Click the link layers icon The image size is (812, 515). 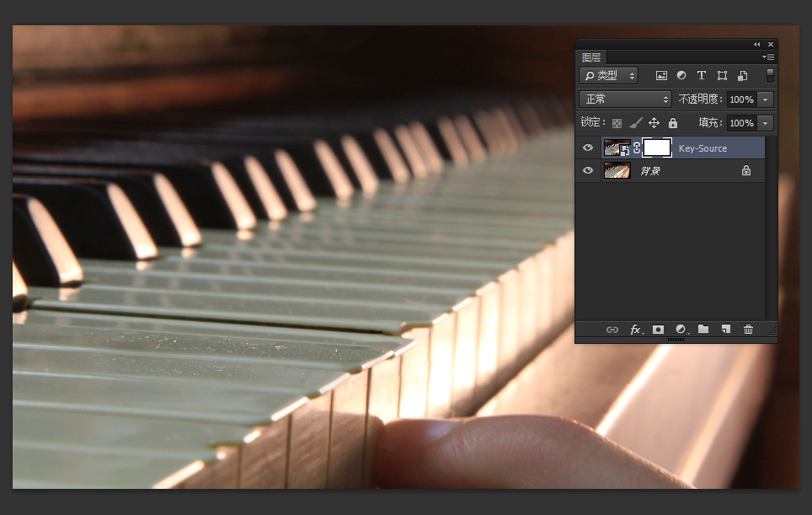pyautogui.click(x=612, y=330)
